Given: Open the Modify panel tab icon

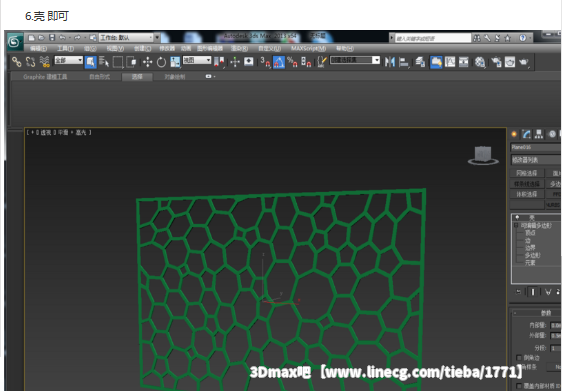Looking at the screenshot, I should pyautogui.click(x=526, y=134).
